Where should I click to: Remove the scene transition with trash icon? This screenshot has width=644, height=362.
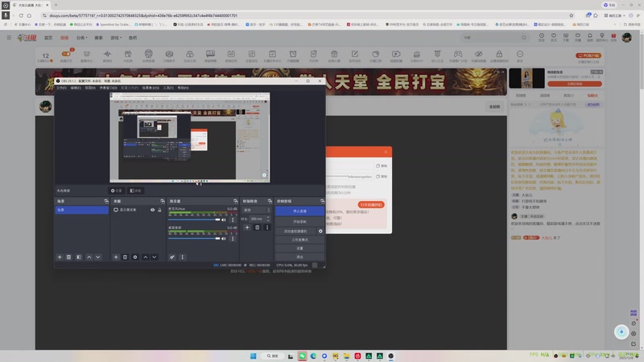pos(257,228)
